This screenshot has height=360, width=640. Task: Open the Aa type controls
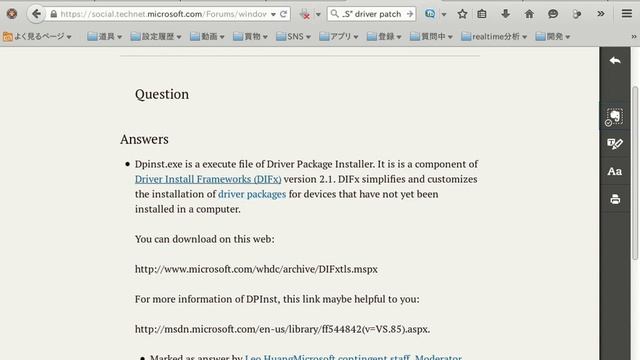[x=615, y=171]
